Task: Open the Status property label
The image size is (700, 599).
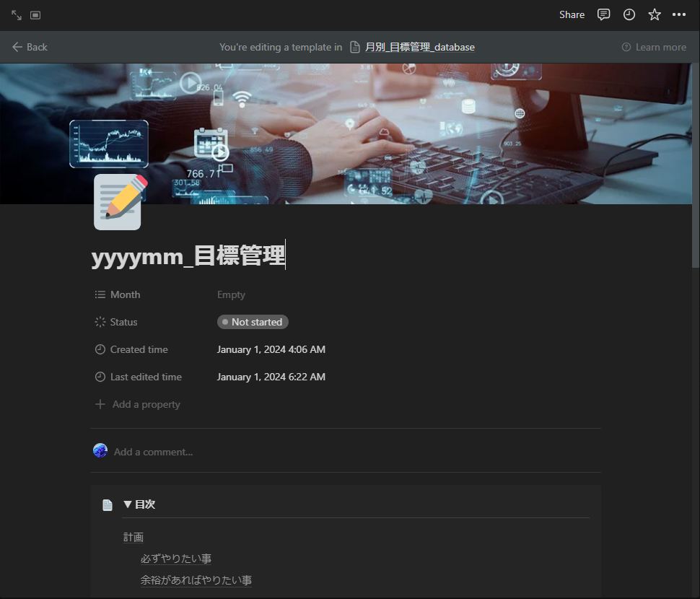Action: click(x=116, y=322)
